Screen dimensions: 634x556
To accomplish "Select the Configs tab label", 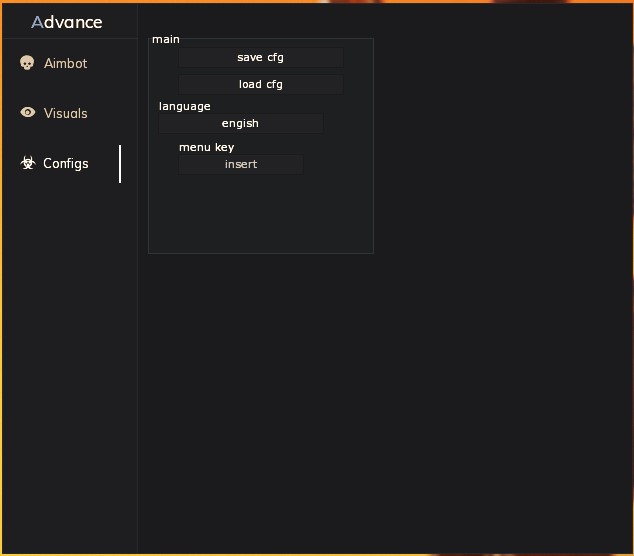I will pyautogui.click(x=66, y=163).
